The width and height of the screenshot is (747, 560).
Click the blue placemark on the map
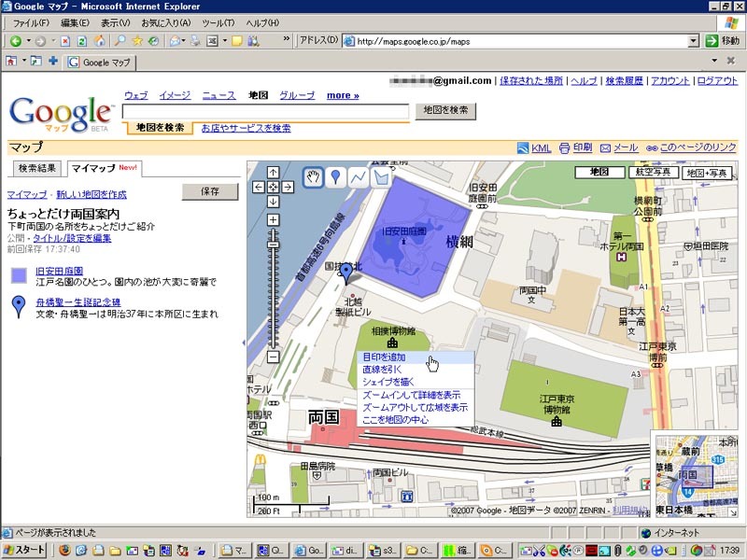(x=346, y=273)
